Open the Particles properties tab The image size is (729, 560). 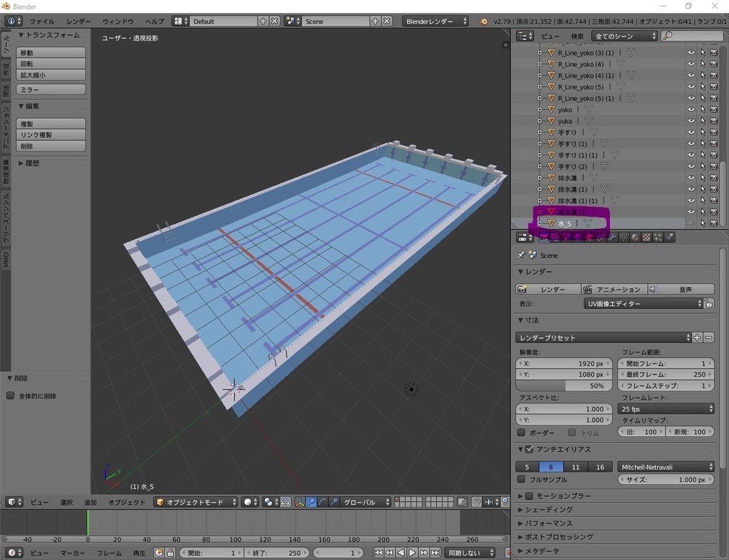pos(657,237)
